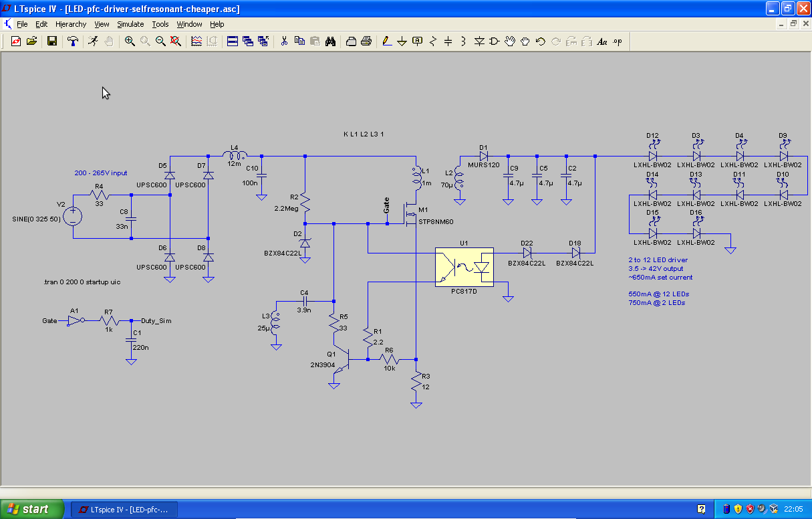Screen dimensions: 812x519
Task: Click the .tran simulation directive text
Action: tap(81, 282)
